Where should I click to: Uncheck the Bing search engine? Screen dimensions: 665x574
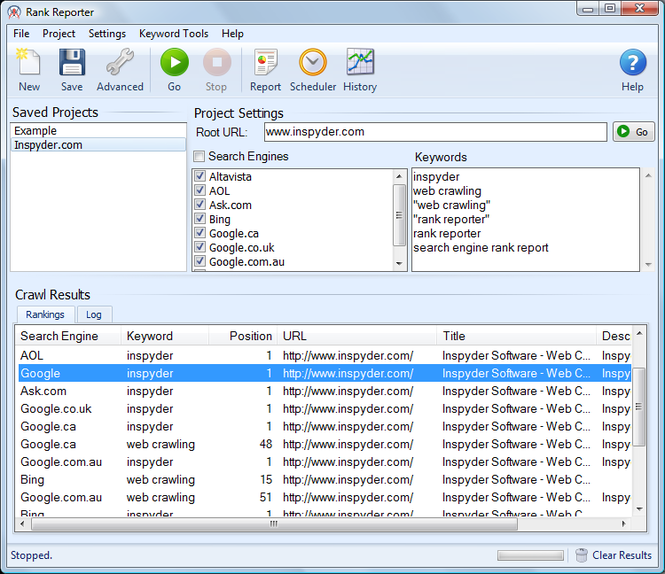pos(200,219)
